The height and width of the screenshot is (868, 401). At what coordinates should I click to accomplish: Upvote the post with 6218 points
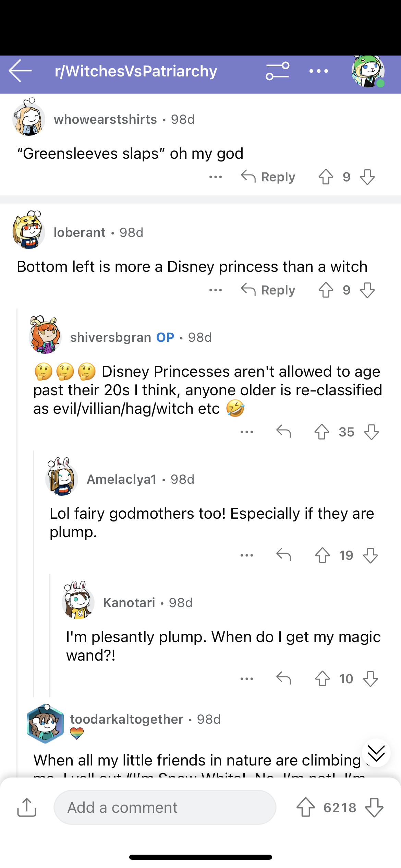[305, 808]
